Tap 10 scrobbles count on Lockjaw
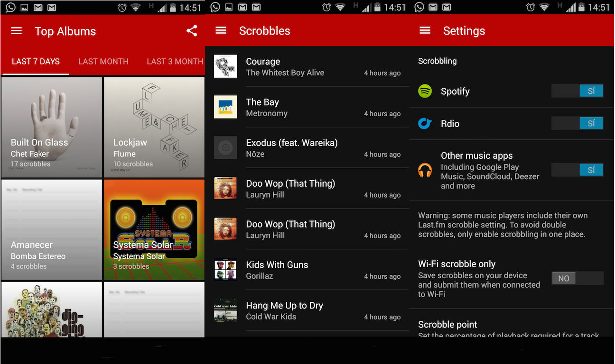 pyautogui.click(x=133, y=164)
